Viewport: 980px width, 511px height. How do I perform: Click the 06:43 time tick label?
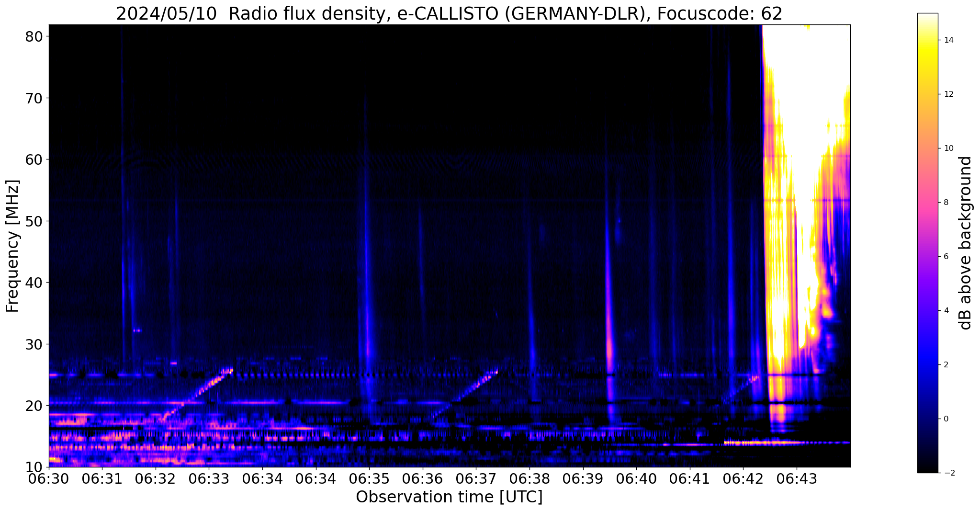point(797,478)
